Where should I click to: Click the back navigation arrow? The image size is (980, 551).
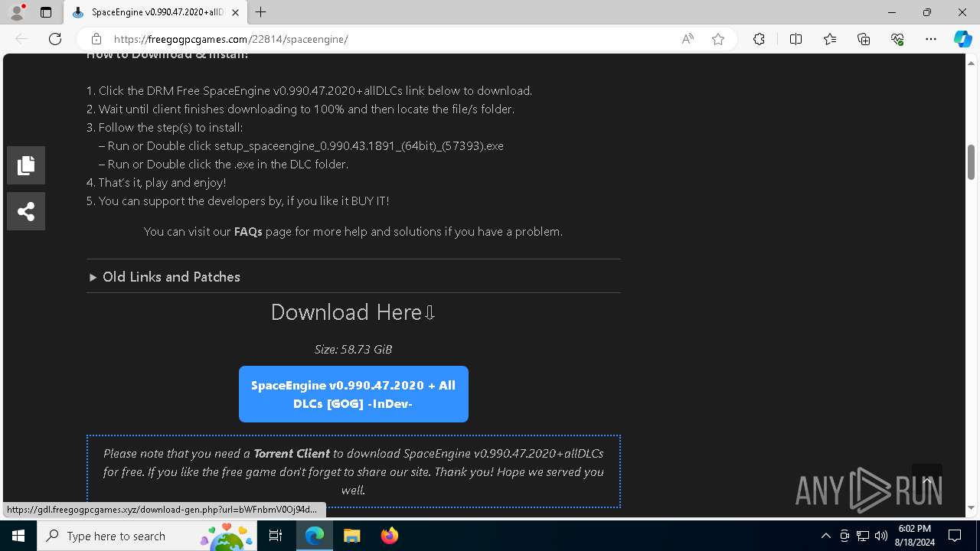tap(21, 39)
